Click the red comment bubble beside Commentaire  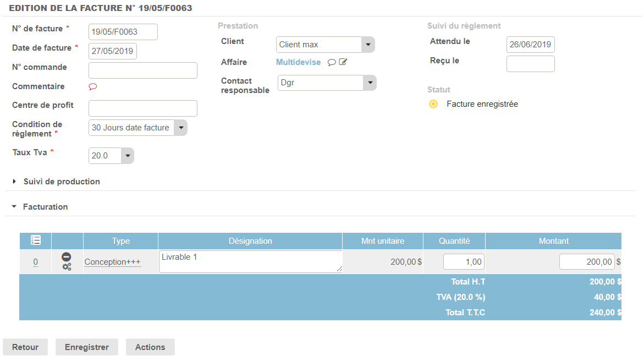point(93,86)
